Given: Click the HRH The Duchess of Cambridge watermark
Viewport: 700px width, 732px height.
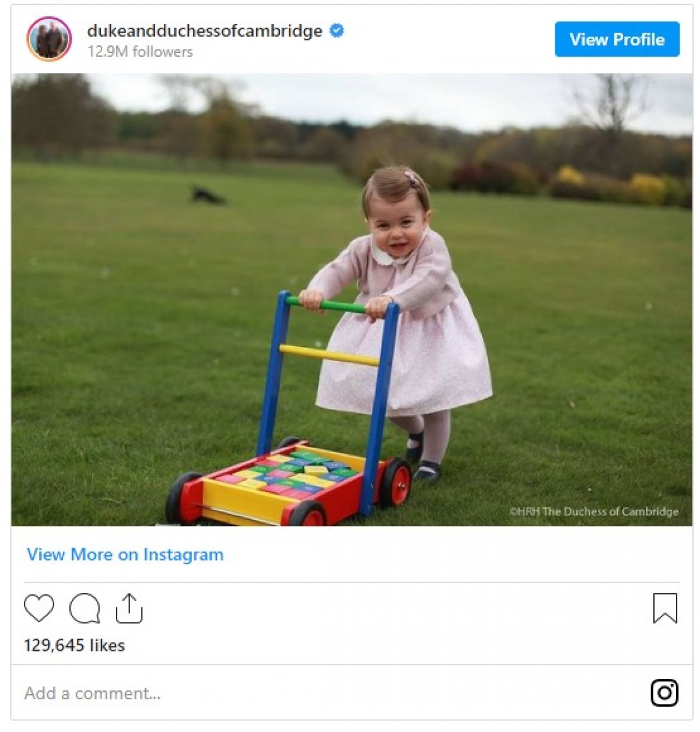Looking at the screenshot, I should point(594,512).
